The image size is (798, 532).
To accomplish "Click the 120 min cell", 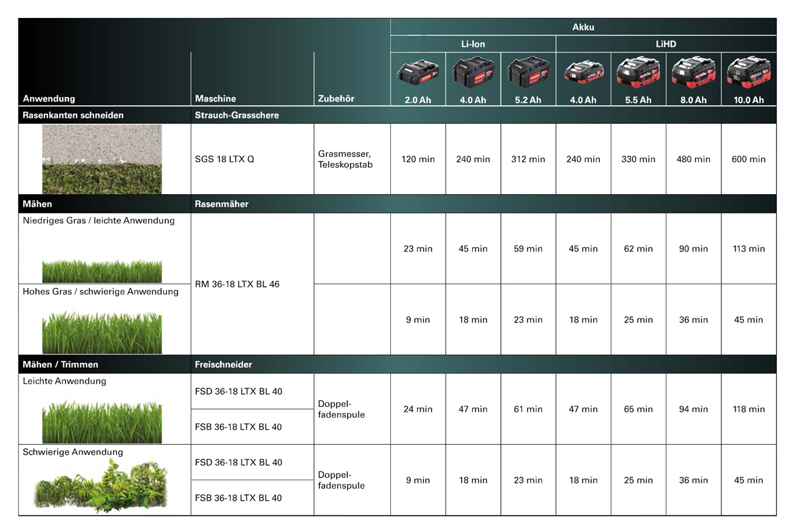I will click(x=418, y=160).
